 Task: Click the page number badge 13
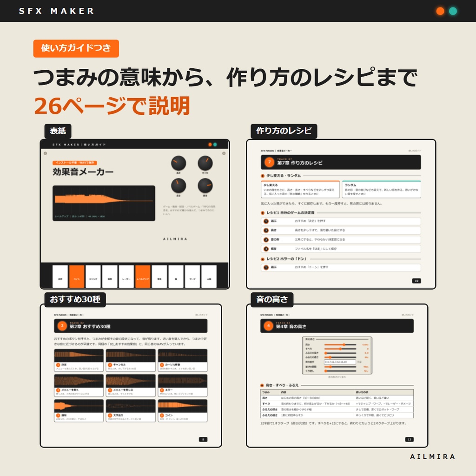pos(409,439)
